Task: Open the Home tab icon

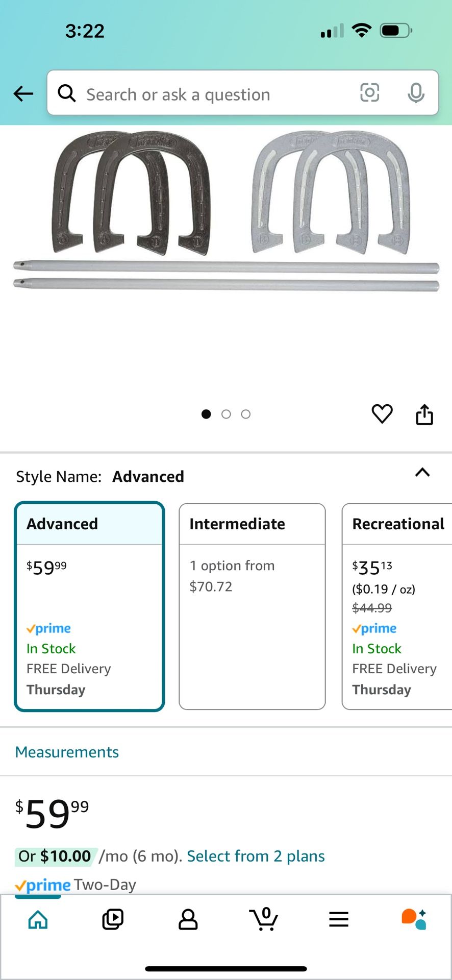Action: [x=38, y=920]
